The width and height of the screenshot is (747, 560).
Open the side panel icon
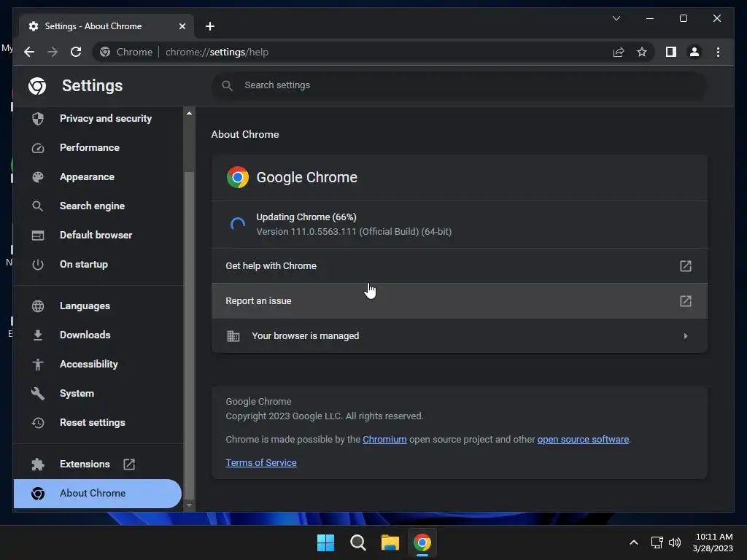click(671, 52)
